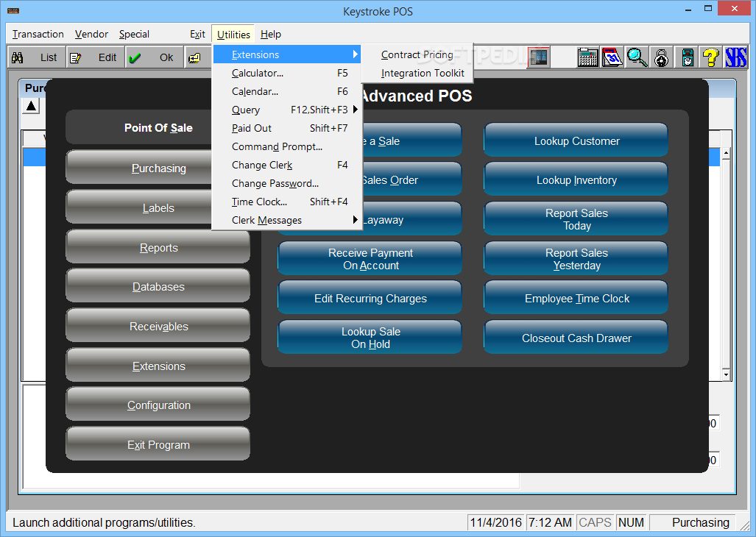Screen dimensions: 756x537
Task: Click the scrollbar up arrow on the right
Action: tap(726, 154)
